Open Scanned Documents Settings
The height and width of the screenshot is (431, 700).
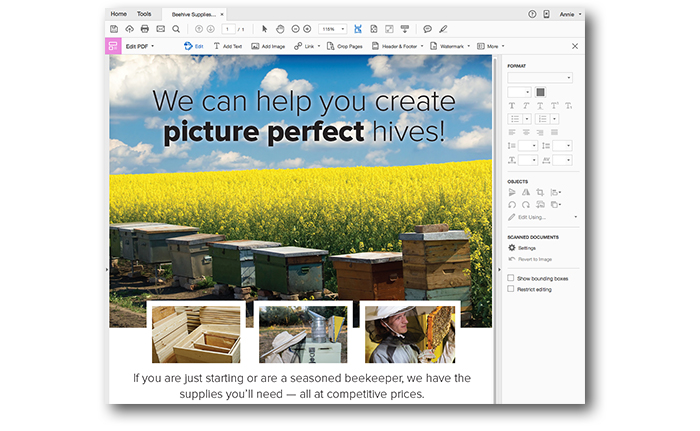[x=522, y=247]
